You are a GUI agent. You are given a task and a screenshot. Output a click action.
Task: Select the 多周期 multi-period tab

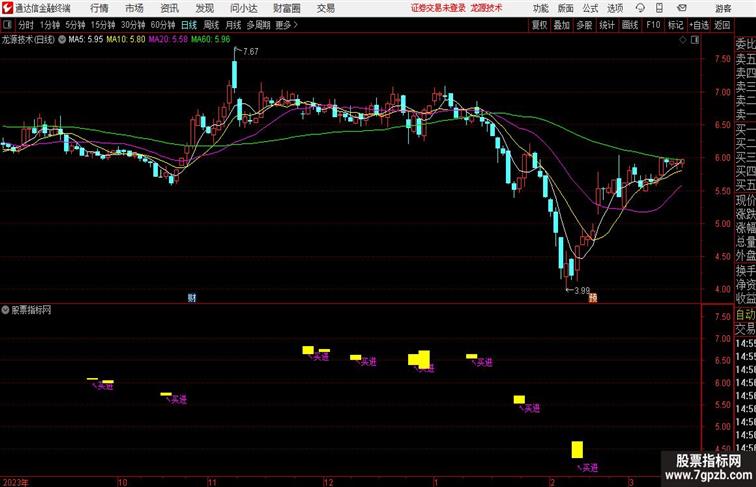tap(258, 25)
